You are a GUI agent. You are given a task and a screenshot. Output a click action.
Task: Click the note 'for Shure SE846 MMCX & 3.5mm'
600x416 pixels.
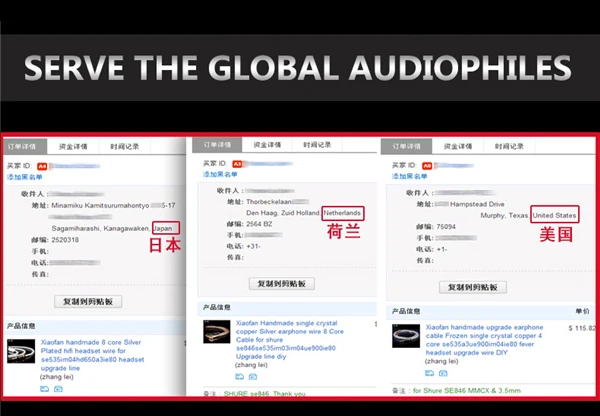click(x=467, y=391)
